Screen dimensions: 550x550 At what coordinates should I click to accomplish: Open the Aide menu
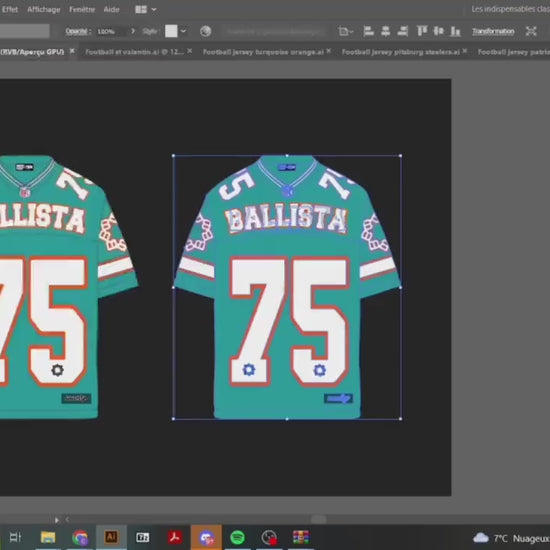[x=111, y=9]
